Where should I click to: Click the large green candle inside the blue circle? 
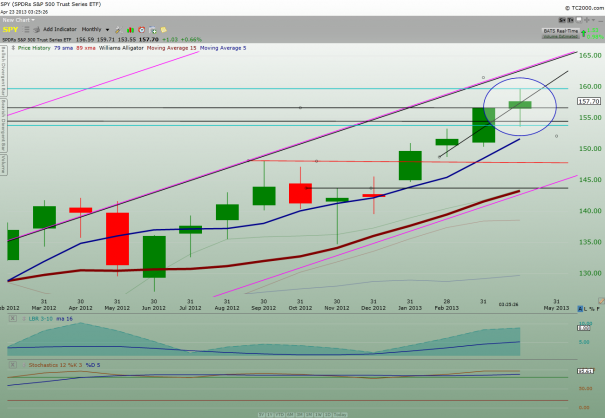(483, 125)
